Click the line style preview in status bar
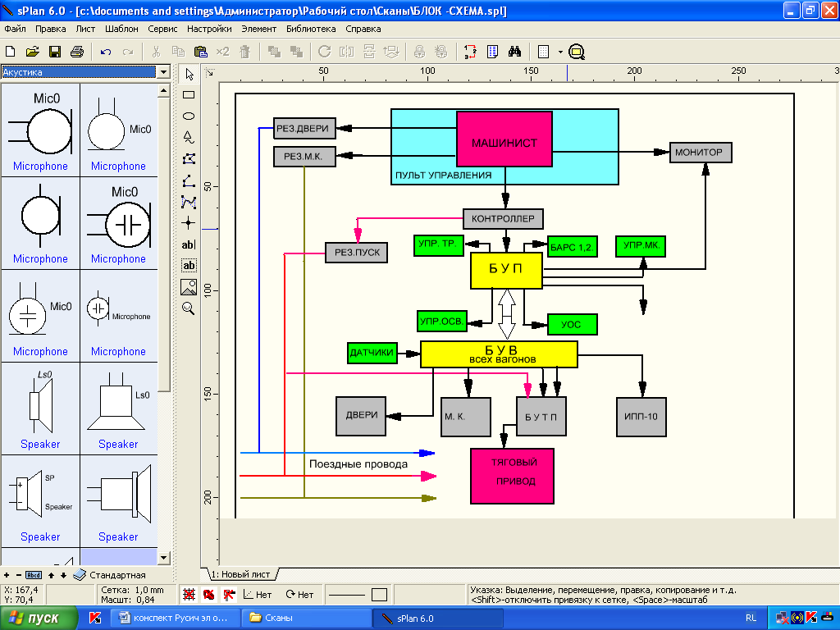840x630 pixels. [x=346, y=595]
